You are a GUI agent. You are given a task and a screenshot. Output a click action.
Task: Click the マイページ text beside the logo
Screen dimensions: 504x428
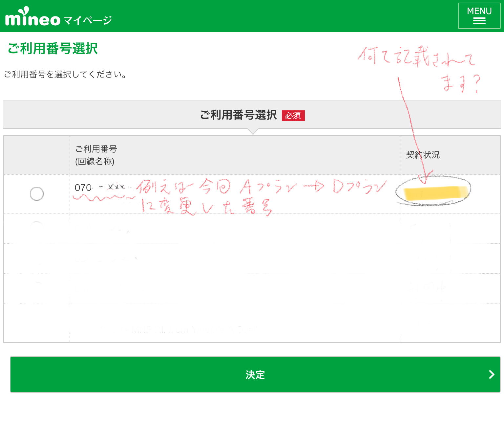(x=88, y=20)
